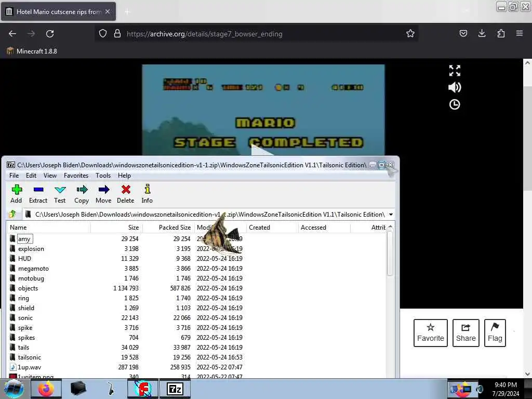Click the red Delete icon in 7-Zip

(x=126, y=194)
